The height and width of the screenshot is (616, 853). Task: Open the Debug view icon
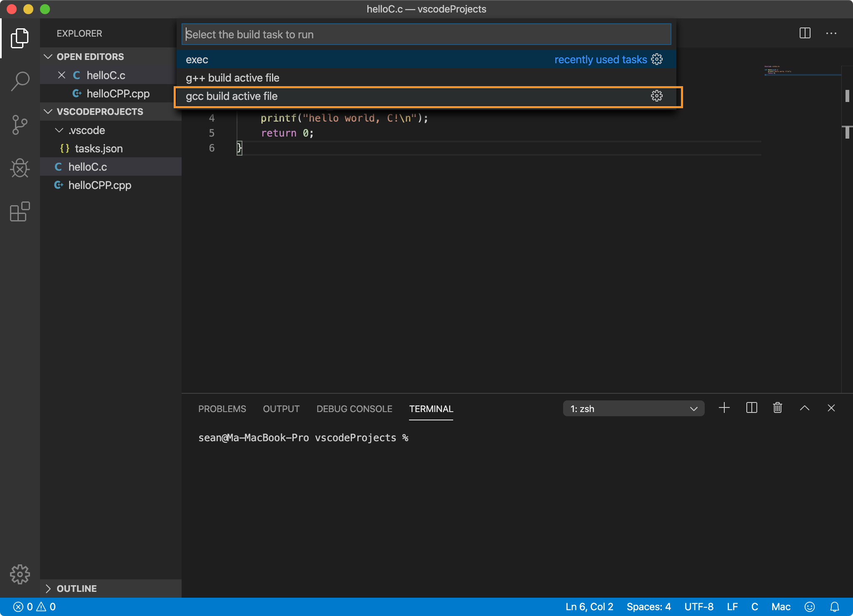[20, 169]
